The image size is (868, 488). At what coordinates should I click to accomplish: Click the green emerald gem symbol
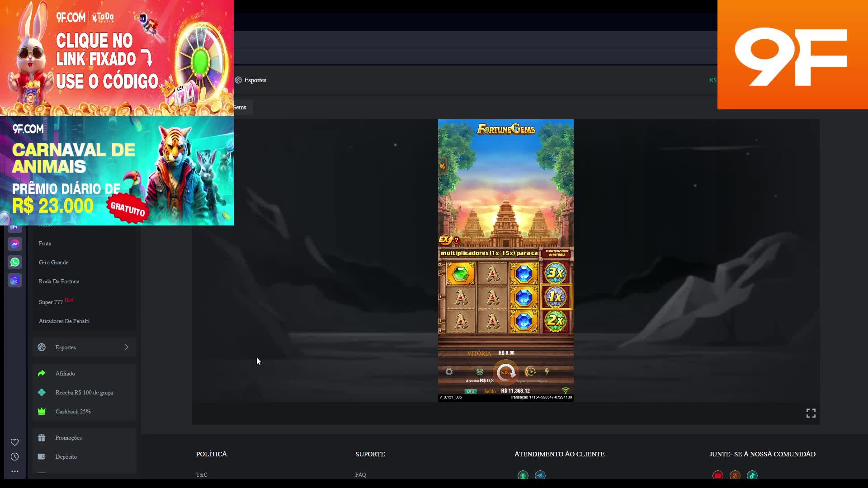pos(461,273)
